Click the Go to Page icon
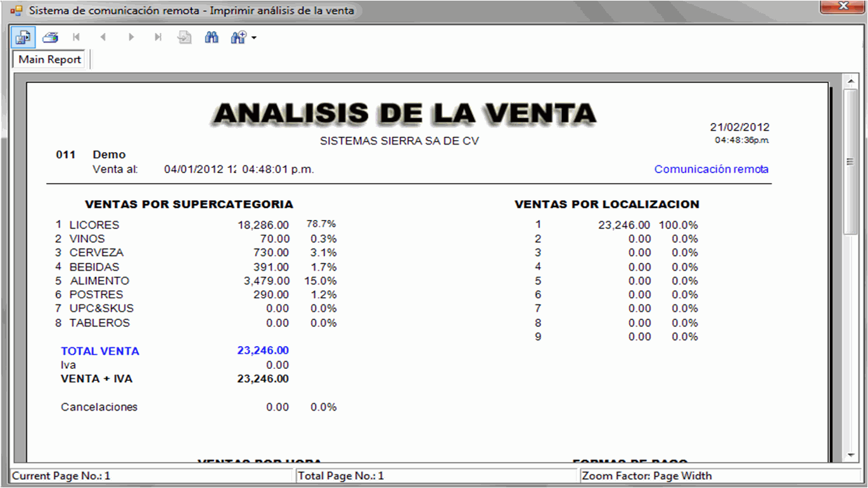Image resolution: width=868 pixels, height=488 pixels. point(184,37)
